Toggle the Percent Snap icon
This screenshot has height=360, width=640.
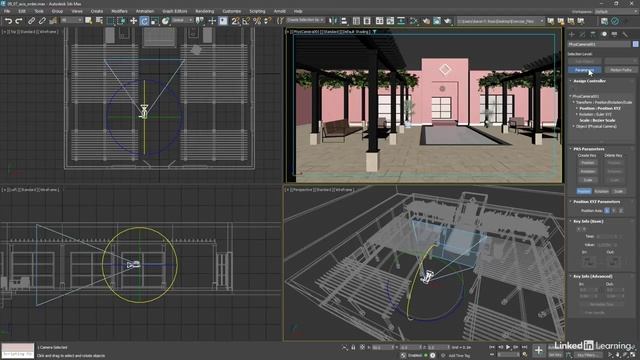pos(257,21)
